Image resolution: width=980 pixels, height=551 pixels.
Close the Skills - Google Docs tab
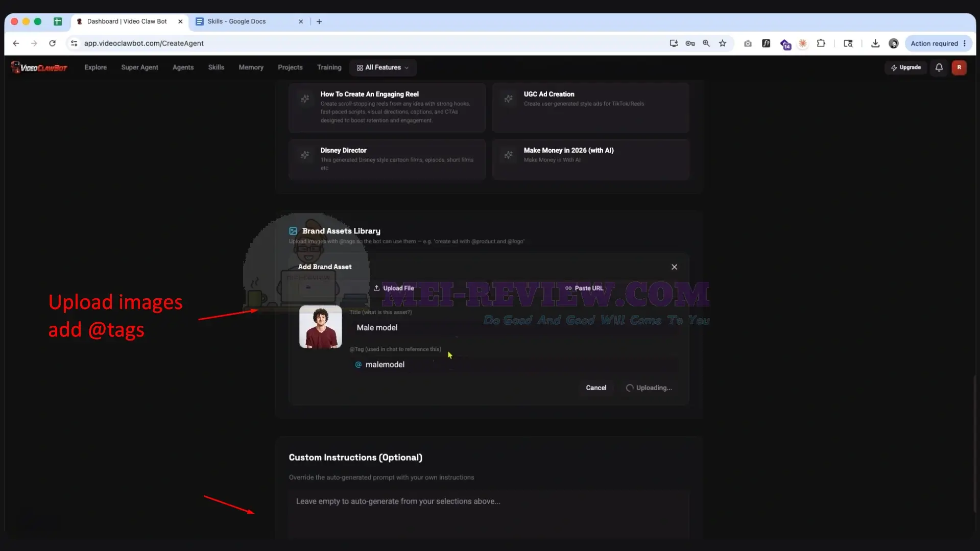tap(301, 21)
